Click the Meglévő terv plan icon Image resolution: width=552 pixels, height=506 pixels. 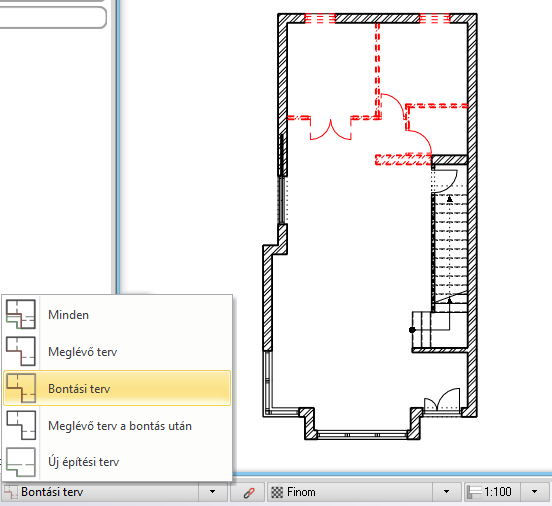(21, 351)
